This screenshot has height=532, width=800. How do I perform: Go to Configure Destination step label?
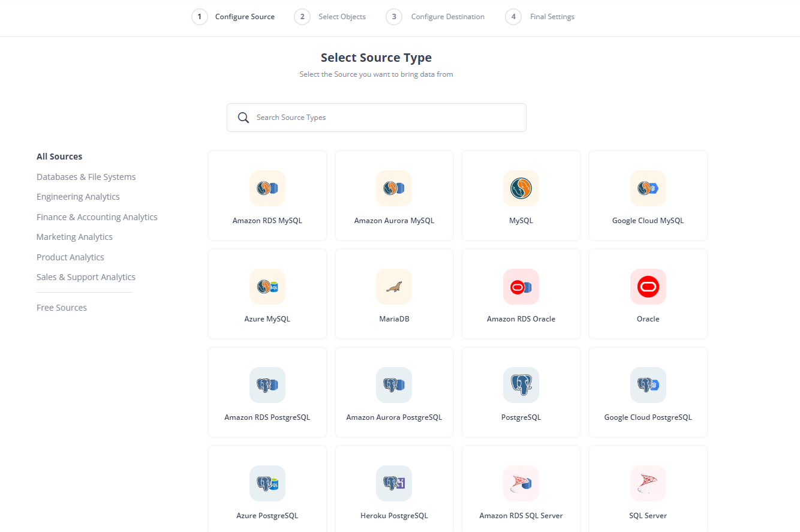pyautogui.click(x=448, y=17)
